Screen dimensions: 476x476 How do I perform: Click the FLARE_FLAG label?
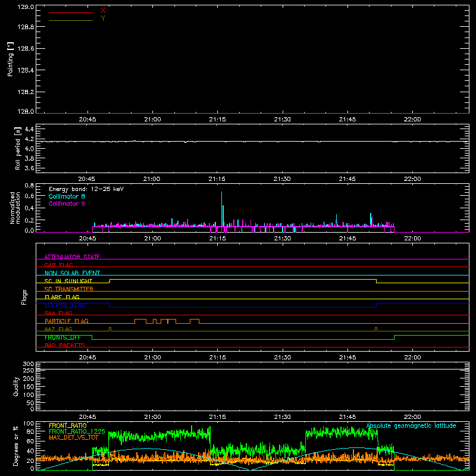(x=62, y=297)
